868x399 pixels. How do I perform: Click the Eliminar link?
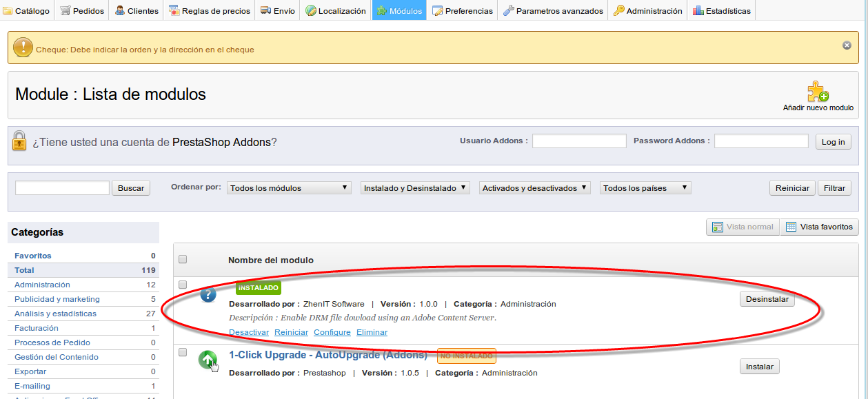(x=372, y=332)
